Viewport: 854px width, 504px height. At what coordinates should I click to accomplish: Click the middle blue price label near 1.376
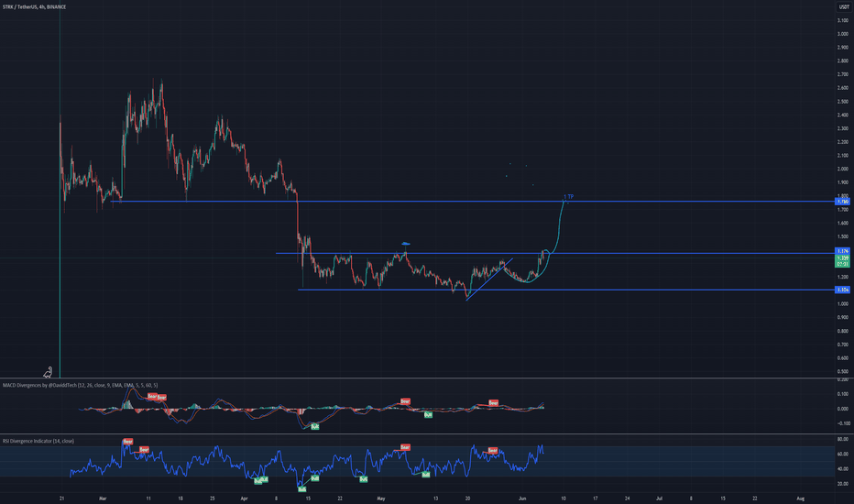843,251
